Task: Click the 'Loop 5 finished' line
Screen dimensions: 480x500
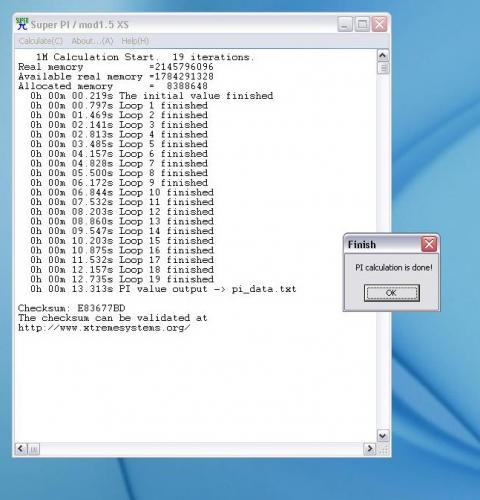Action: coord(119,144)
